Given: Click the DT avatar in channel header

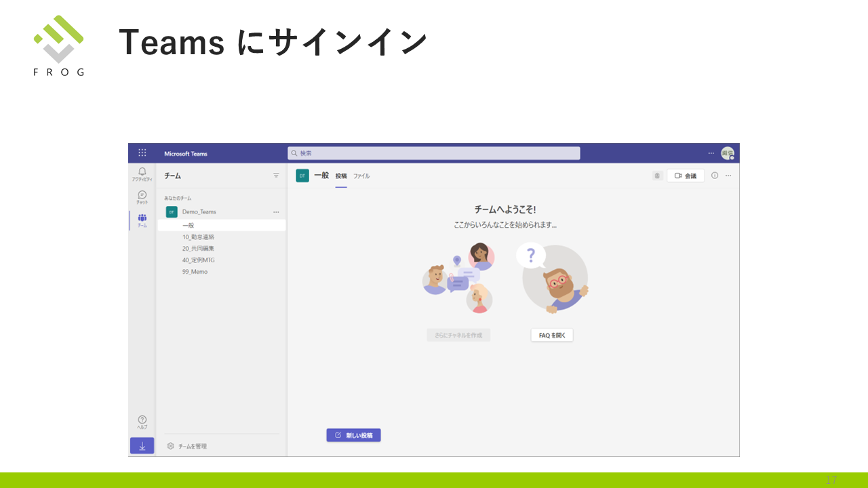Looking at the screenshot, I should [x=302, y=176].
